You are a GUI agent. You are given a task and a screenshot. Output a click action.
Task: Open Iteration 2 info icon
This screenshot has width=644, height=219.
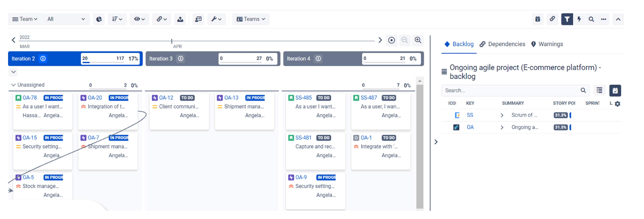pyautogui.click(x=43, y=59)
